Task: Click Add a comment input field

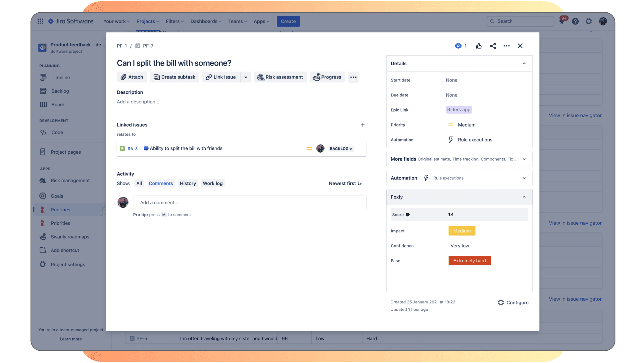Action: point(249,202)
